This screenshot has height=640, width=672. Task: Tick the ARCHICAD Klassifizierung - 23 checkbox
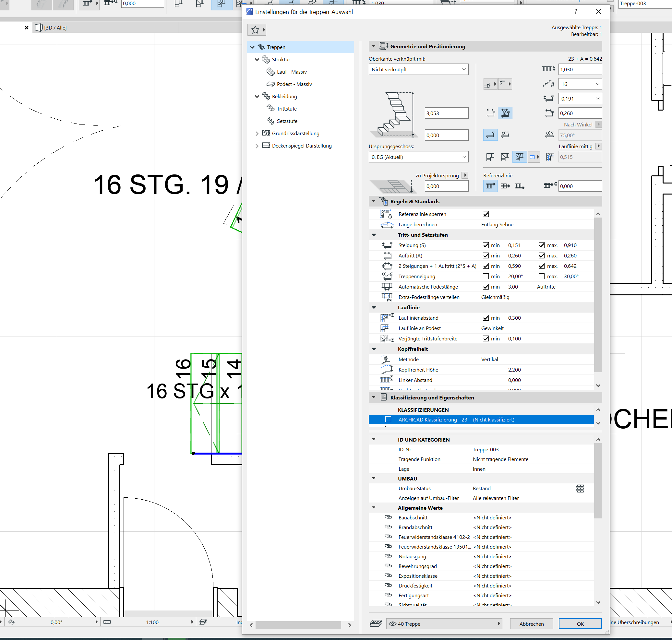tap(388, 420)
